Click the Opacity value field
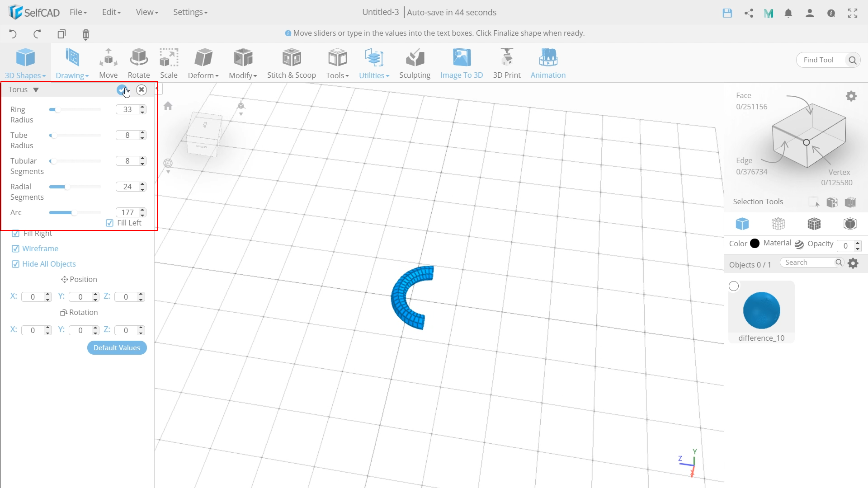This screenshot has height=488, width=868. [x=845, y=246]
